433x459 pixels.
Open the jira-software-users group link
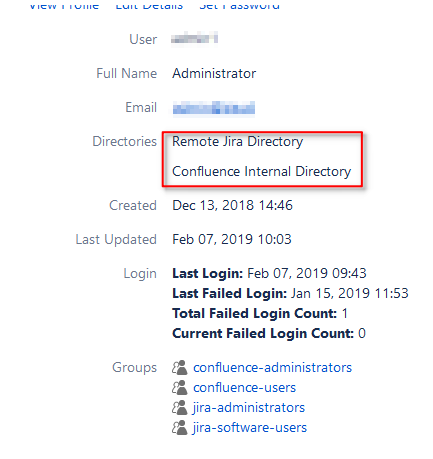pyautogui.click(x=250, y=428)
